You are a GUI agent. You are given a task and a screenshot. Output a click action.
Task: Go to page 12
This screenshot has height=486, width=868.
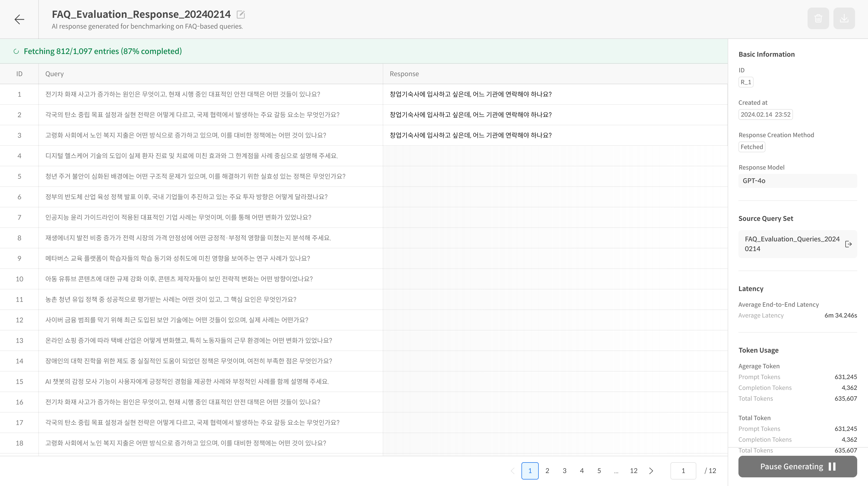[x=633, y=471]
